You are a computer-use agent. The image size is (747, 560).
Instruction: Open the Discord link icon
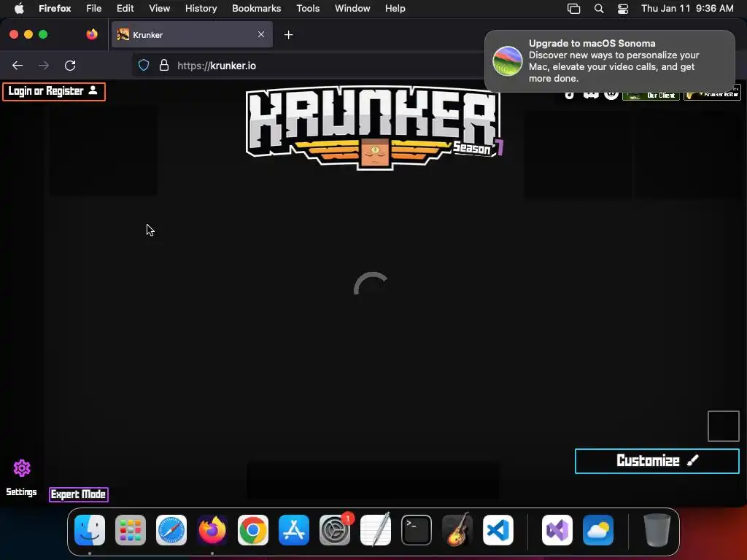pos(591,94)
